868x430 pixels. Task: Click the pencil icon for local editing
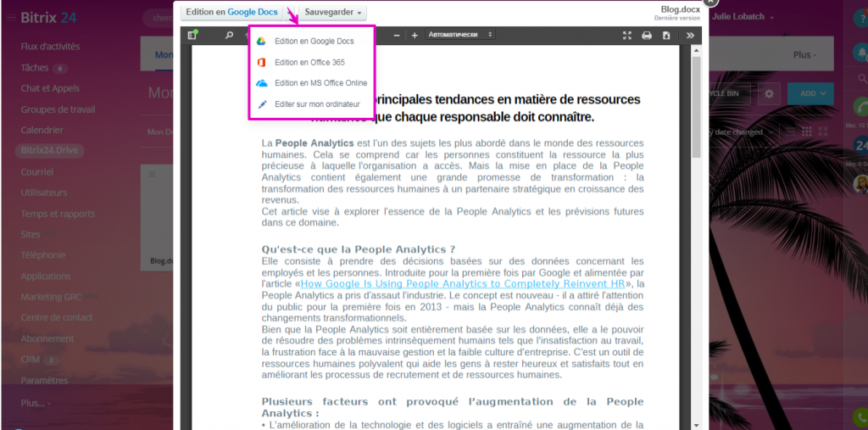(x=262, y=104)
